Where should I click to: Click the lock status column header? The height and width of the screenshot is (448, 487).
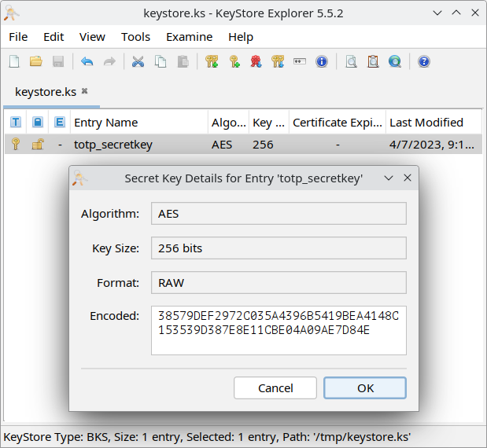[38, 123]
